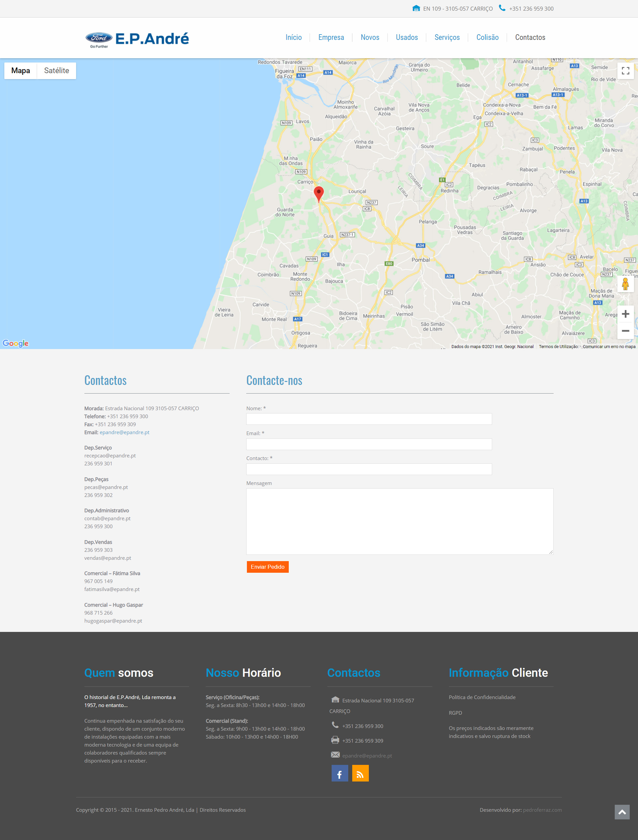Open the epandre@epandre.pt email link
This screenshot has width=638, height=840.
(x=124, y=432)
